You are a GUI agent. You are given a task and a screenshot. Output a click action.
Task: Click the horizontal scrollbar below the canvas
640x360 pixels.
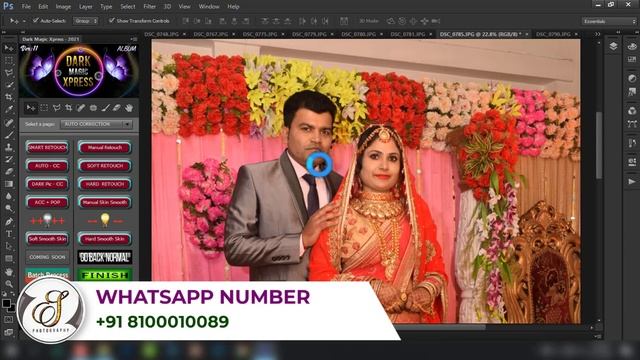point(441,327)
